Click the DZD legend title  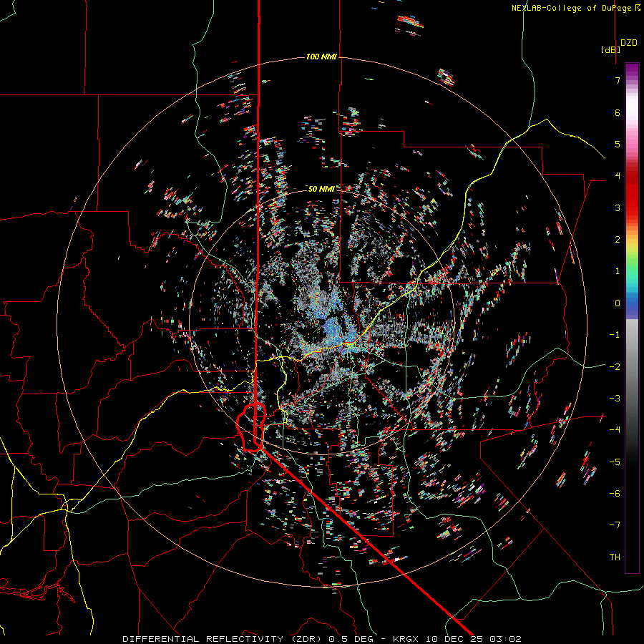(x=629, y=43)
